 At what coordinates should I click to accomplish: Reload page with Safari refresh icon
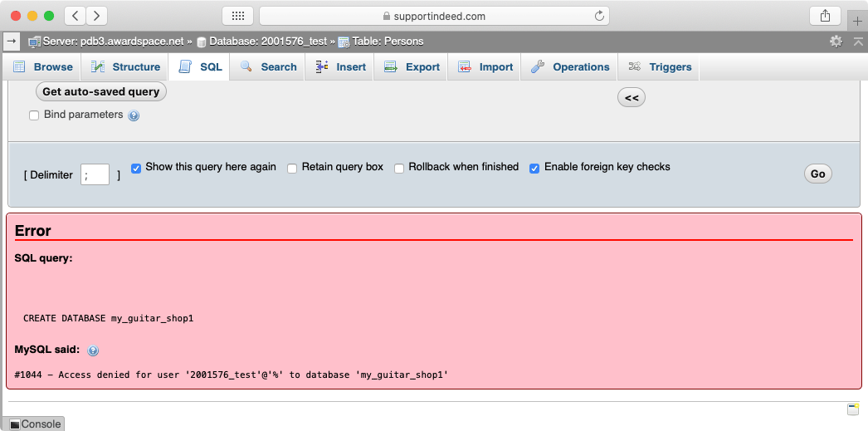click(599, 16)
